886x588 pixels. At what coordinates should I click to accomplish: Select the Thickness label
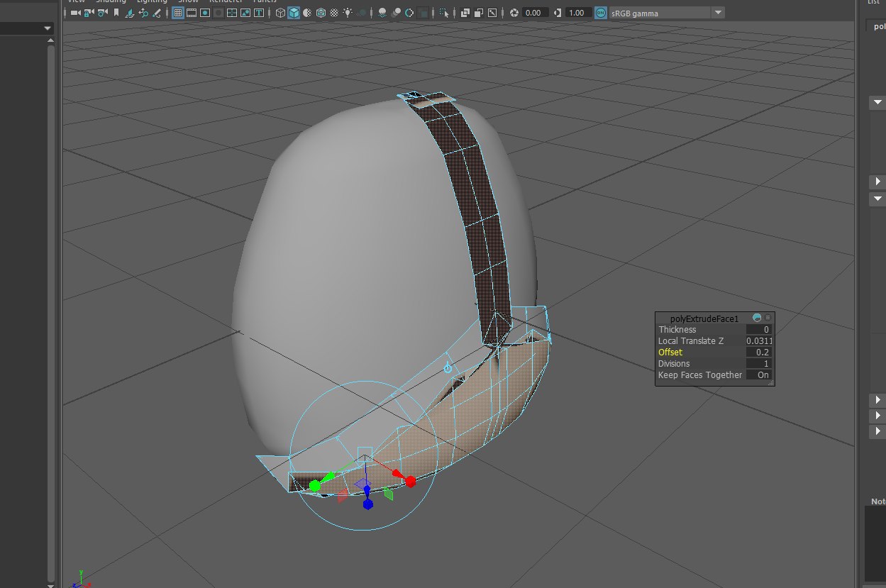point(677,330)
